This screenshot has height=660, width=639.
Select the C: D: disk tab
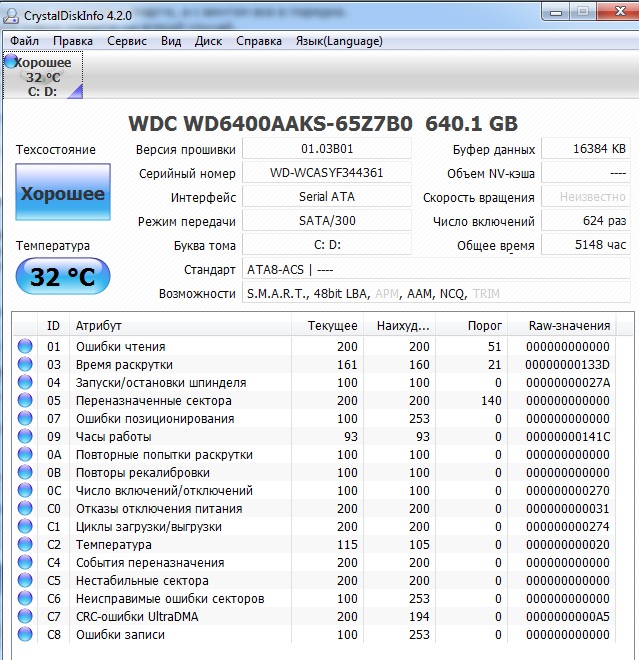pyautogui.click(x=43, y=77)
